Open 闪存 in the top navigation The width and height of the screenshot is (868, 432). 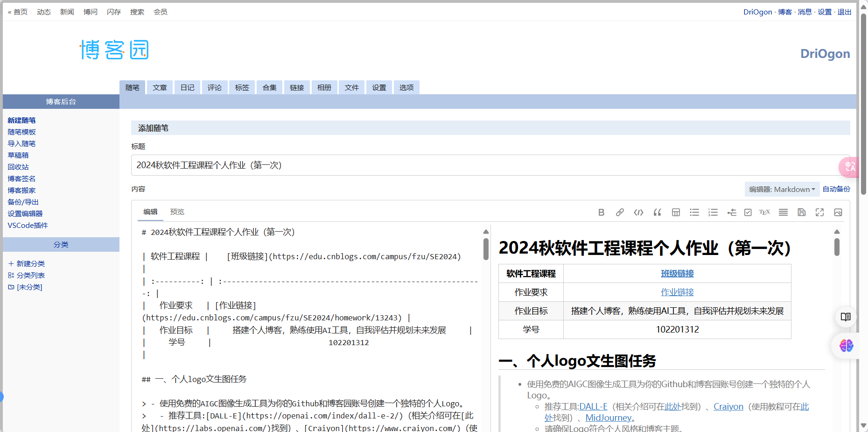tap(114, 12)
